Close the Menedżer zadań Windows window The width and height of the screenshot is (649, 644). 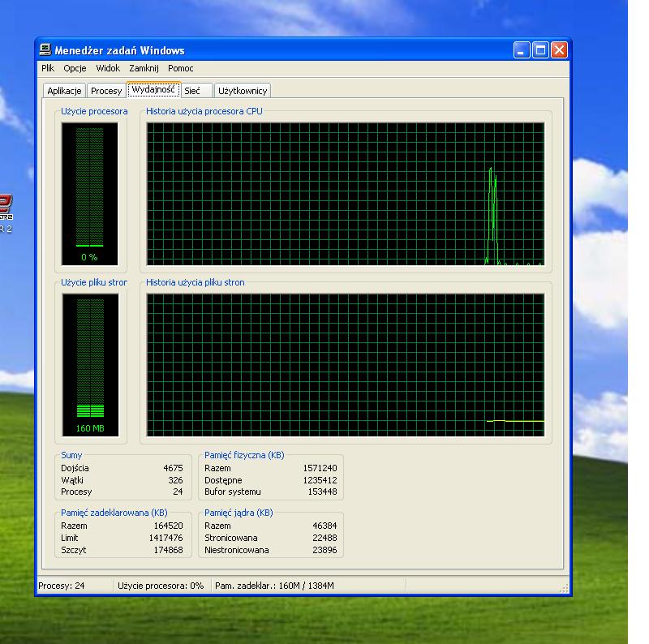point(559,50)
